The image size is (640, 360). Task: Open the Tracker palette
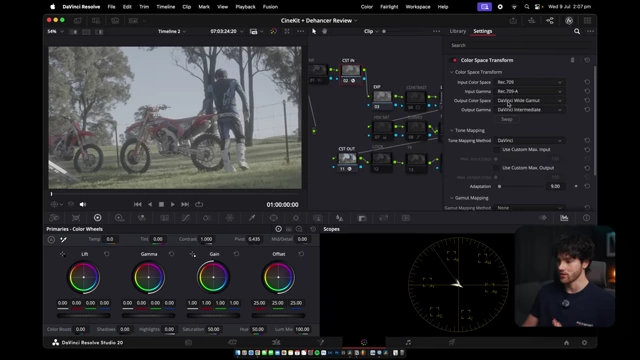296,218
